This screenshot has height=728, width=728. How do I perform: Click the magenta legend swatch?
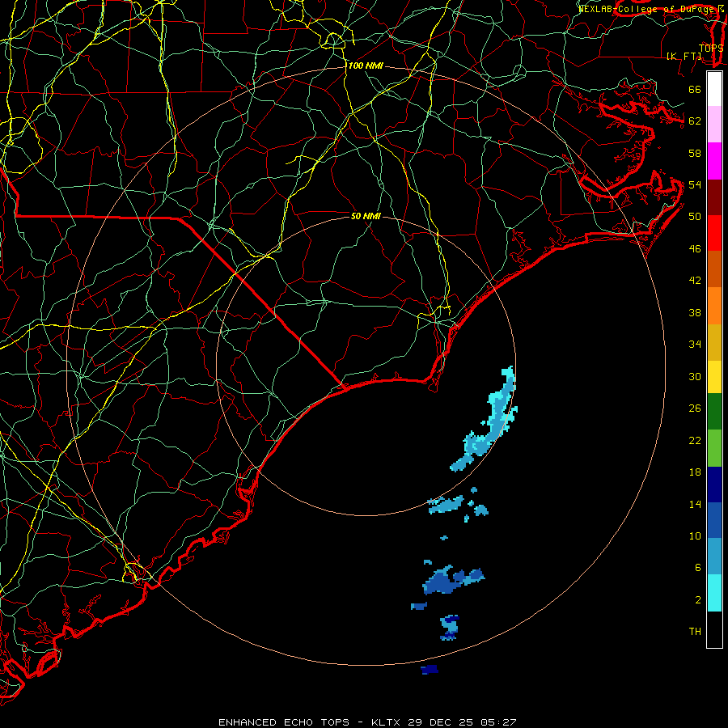714,161
